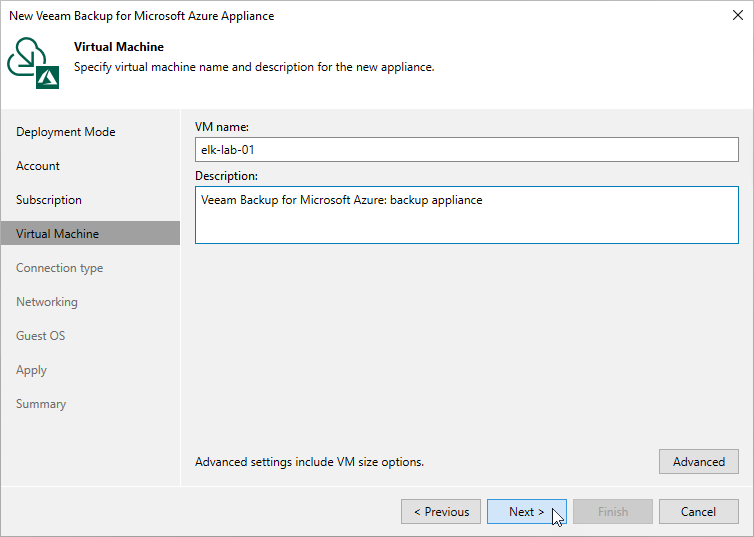Click the 'Specify virtual machine name' subtitle
This screenshot has height=537, width=754.
click(254, 67)
